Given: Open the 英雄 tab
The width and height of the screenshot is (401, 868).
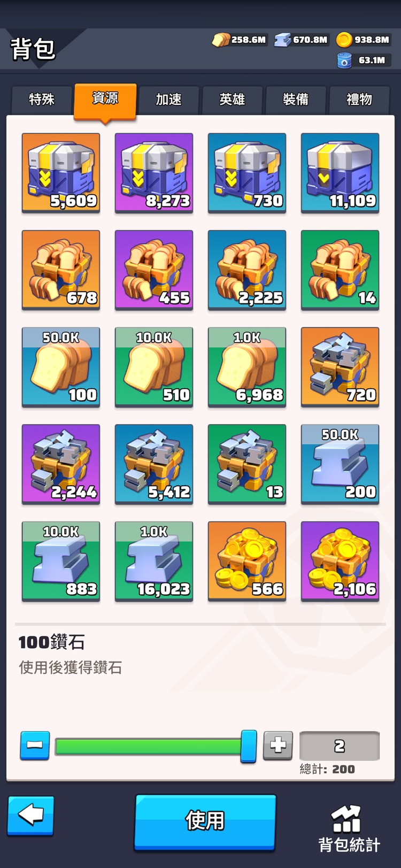Looking at the screenshot, I should (x=232, y=99).
